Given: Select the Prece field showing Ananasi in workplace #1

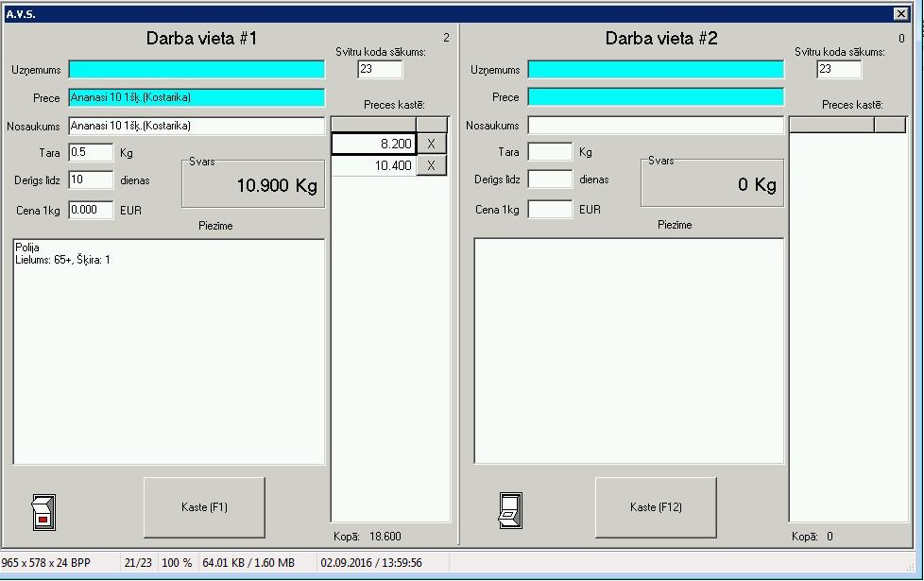Looking at the screenshot, I should [x=197, y=98].
